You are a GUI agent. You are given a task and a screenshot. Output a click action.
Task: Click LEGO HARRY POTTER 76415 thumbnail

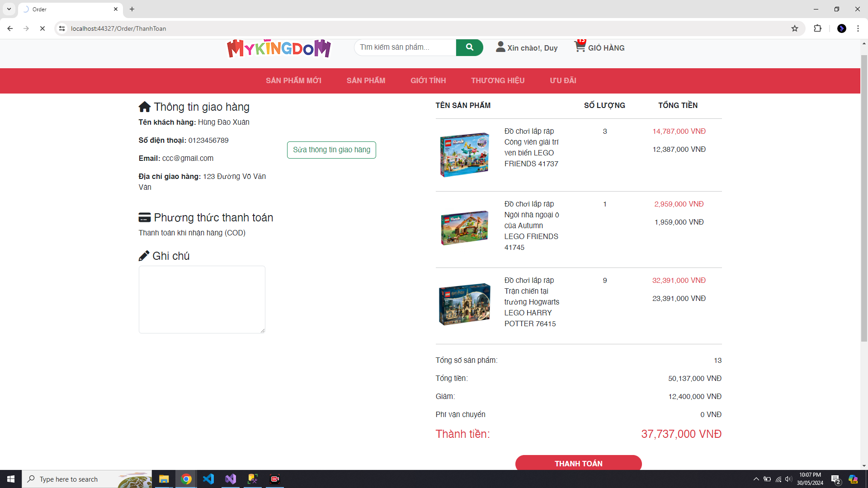(x=465, y=304)
